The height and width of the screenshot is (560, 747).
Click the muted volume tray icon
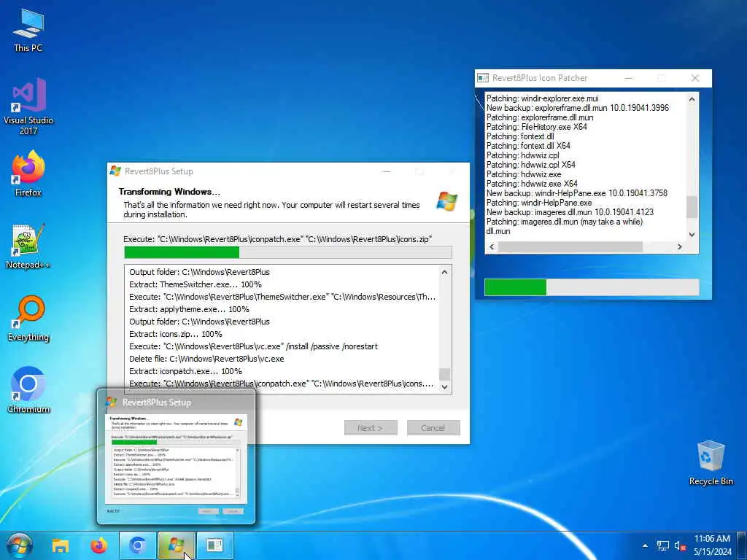tap(680, 545)
